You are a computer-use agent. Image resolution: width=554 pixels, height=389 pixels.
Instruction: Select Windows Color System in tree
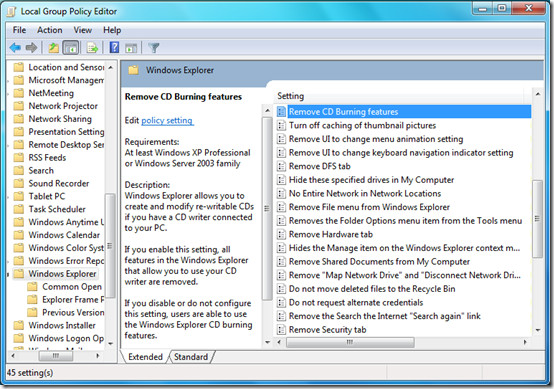(x=66, y=248)
